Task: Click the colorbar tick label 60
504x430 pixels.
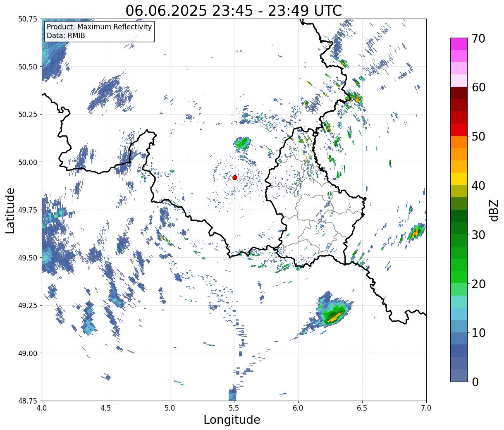Action: 479,87
